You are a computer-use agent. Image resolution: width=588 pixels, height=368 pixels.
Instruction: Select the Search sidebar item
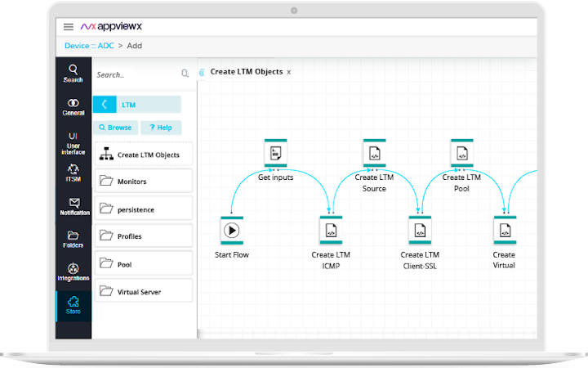73,74
